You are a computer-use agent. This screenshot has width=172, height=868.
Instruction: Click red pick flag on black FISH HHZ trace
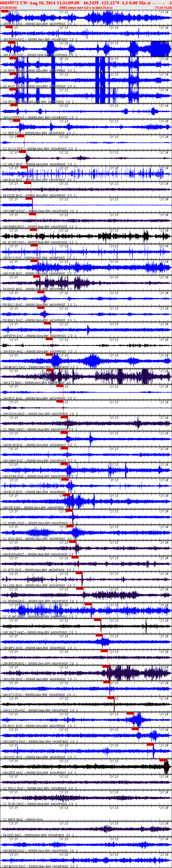click(49, 339)
